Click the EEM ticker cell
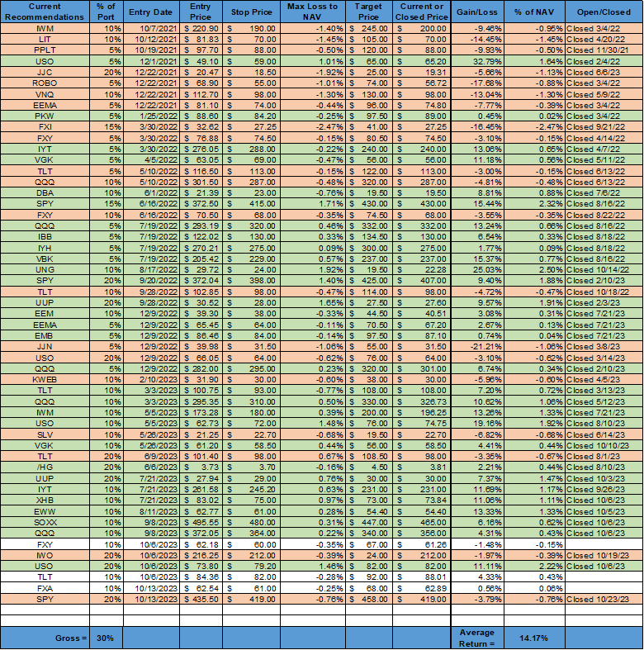Image resolution: width=644 pixels, height=650 pixels. click(45, 313)
